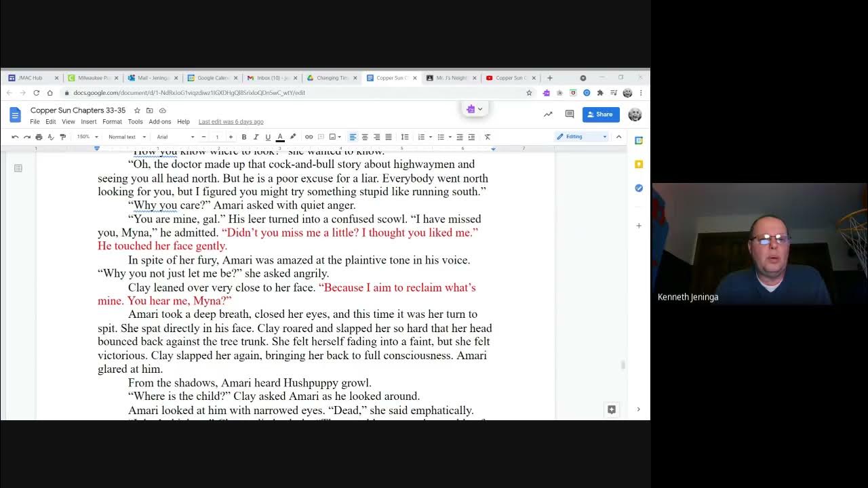Activate the Paint format tool
Image resolution: width=868 pixels, height=488 pixels.
63,137
